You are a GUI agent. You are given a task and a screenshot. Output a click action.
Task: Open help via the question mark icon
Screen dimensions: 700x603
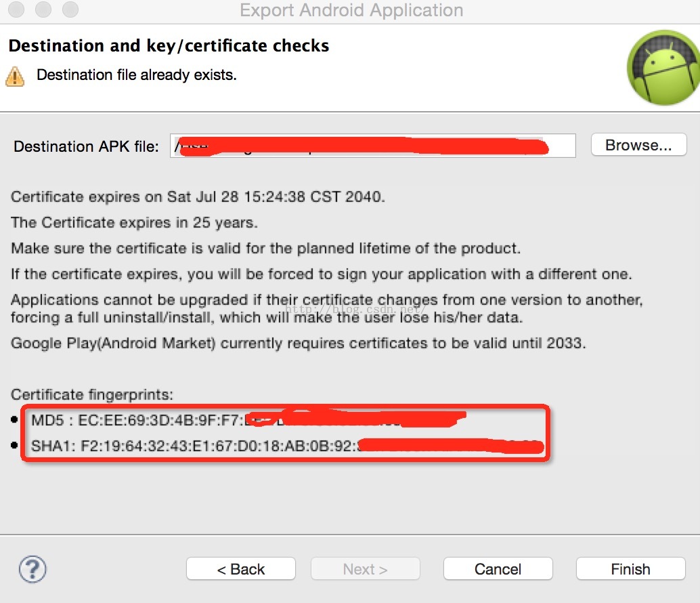coord(32,569)
